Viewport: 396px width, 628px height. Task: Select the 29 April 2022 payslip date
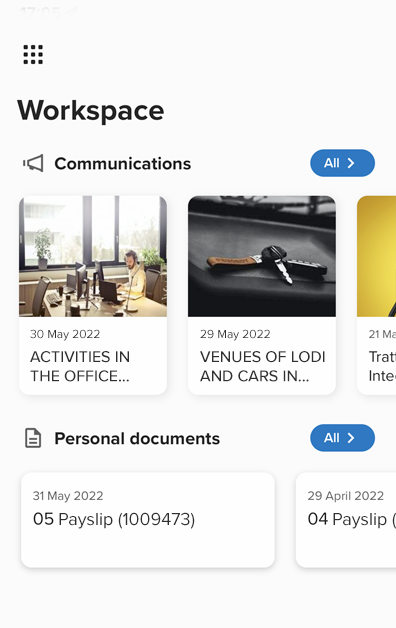346,496
